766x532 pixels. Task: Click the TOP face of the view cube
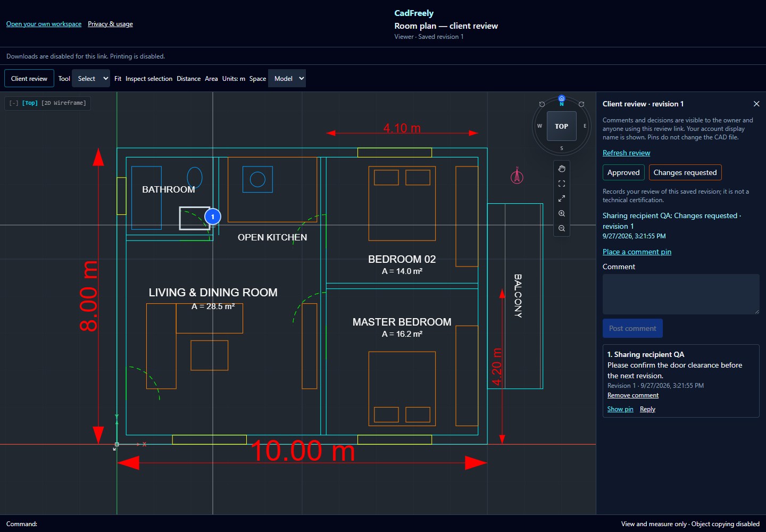pyautogui.click(x=562, y=126)
